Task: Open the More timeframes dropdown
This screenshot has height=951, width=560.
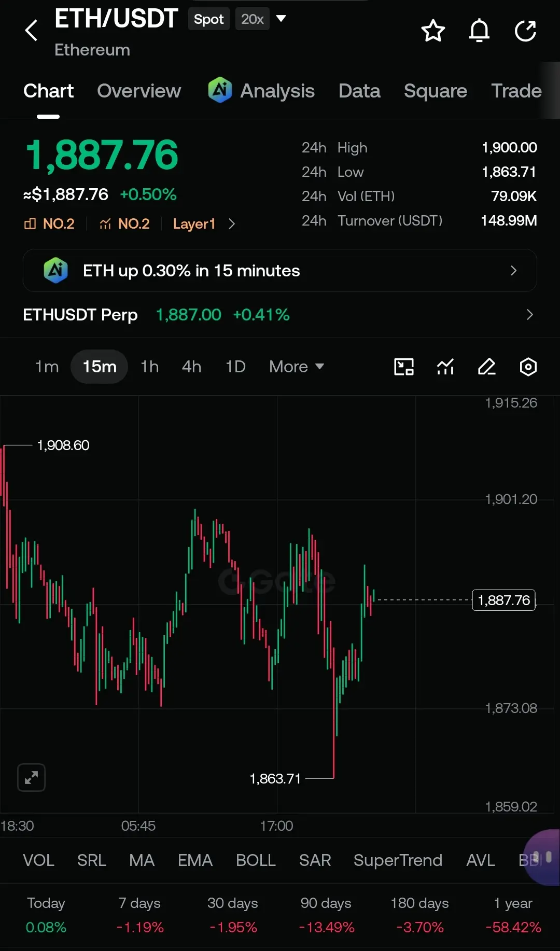Action: point(297,367)
